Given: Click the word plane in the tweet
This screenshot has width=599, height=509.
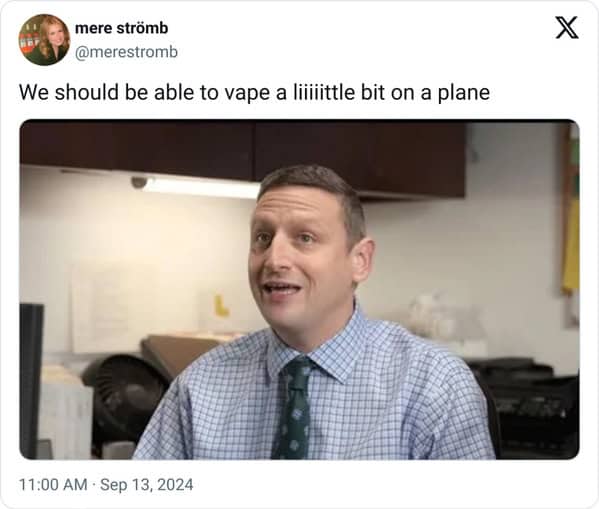Looking at the screenshot, I should coord(464,94).
